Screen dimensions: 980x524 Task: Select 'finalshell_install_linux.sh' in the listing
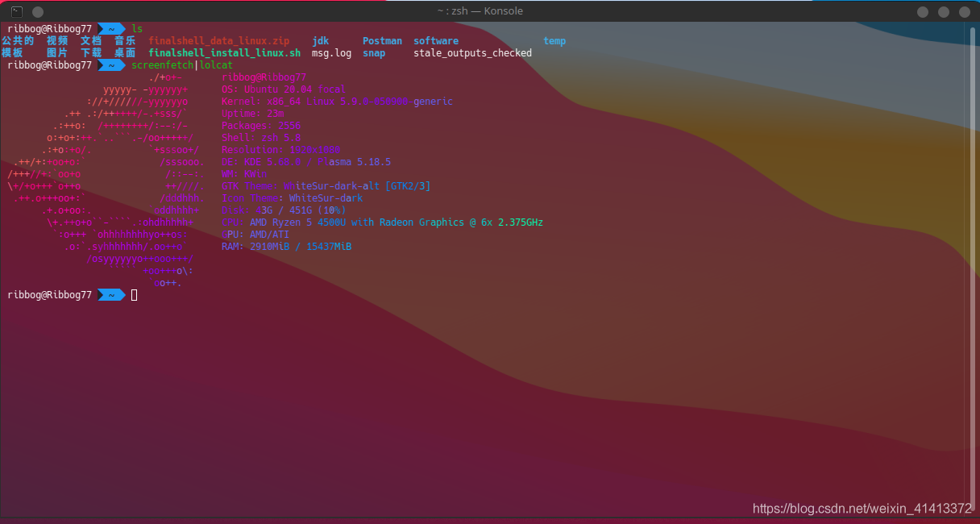(x=224, y=53)
